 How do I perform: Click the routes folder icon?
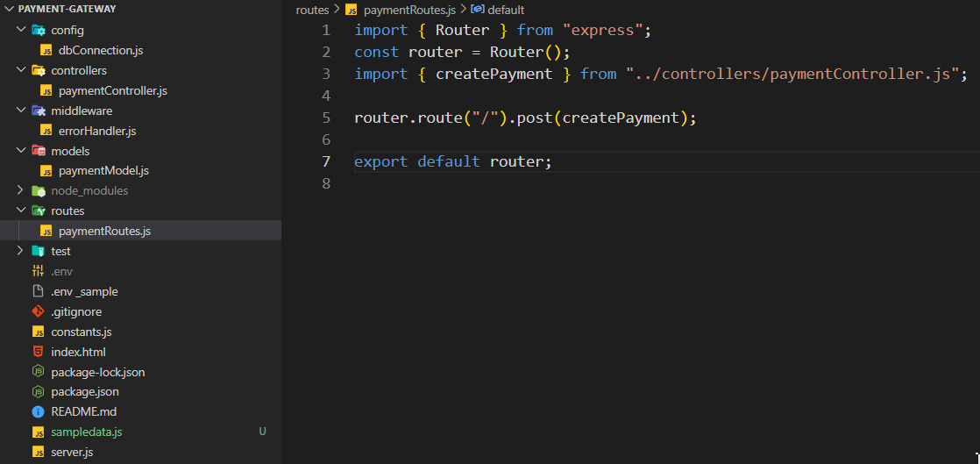click(38, 211)
